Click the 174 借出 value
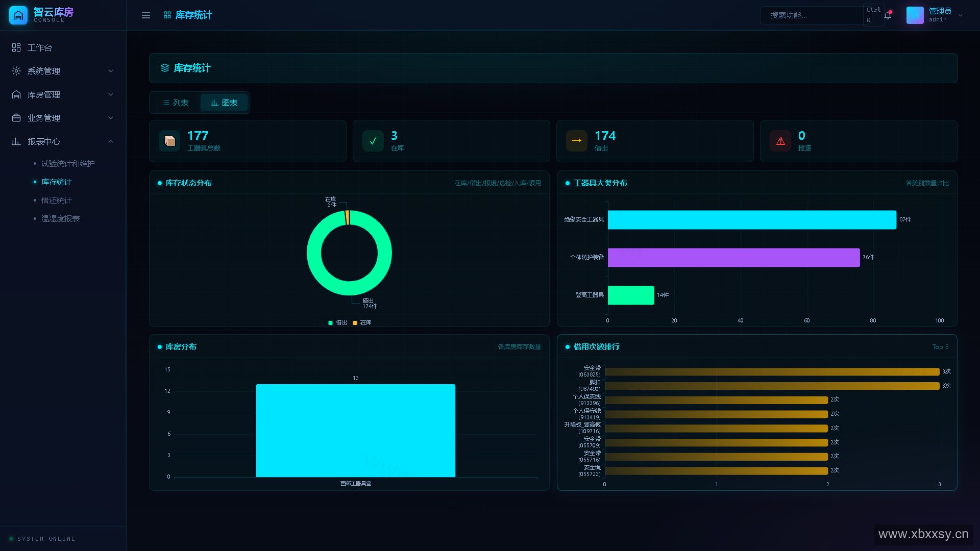The image size is (980, 551). pyautogui.click(x=605, y=136)
